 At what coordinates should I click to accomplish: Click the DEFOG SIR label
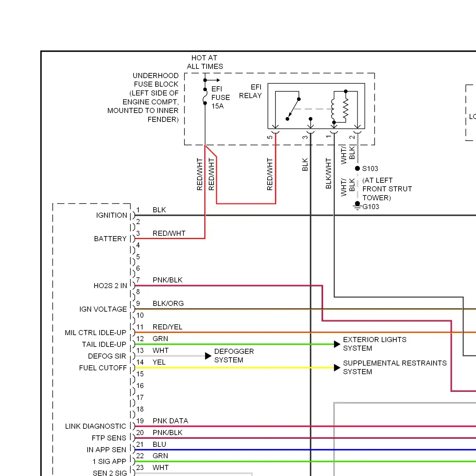tap(107, 356)
